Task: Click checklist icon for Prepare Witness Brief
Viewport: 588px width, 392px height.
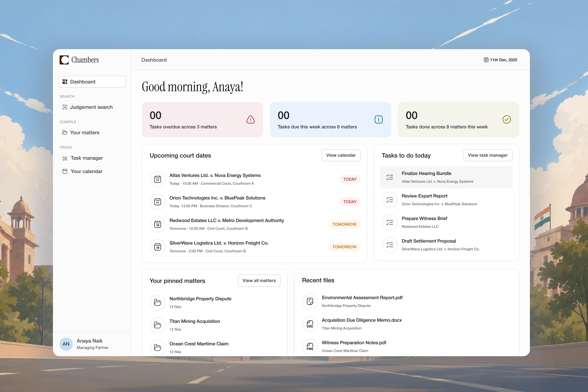Action: [x=390, y=222]
